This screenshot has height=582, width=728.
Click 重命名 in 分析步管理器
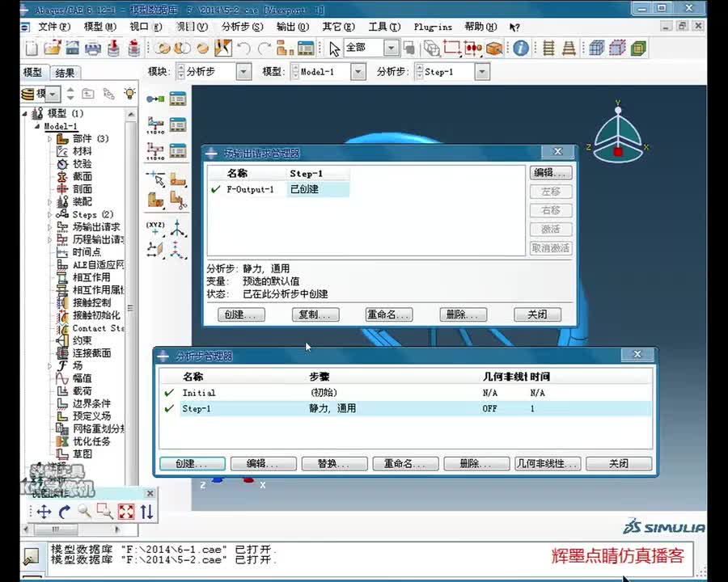[405, 464]
